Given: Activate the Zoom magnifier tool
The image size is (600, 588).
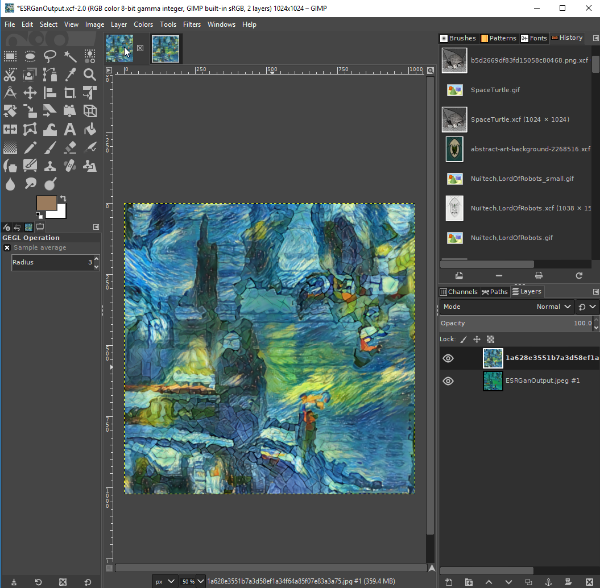Looking at the screenshot, I should click(x=90, y=75).
